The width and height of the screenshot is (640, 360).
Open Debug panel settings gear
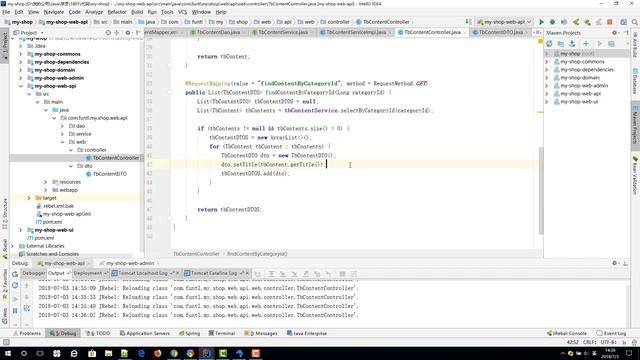click(x=615, y=263)
